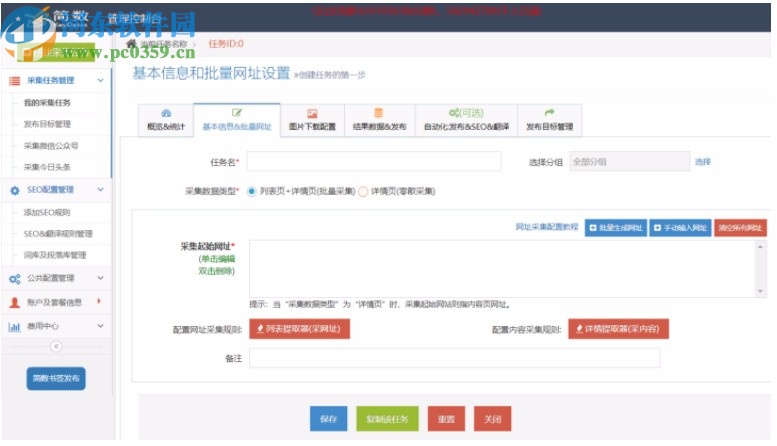Switch to 图片下载配置 tab

tap(312, 120)
